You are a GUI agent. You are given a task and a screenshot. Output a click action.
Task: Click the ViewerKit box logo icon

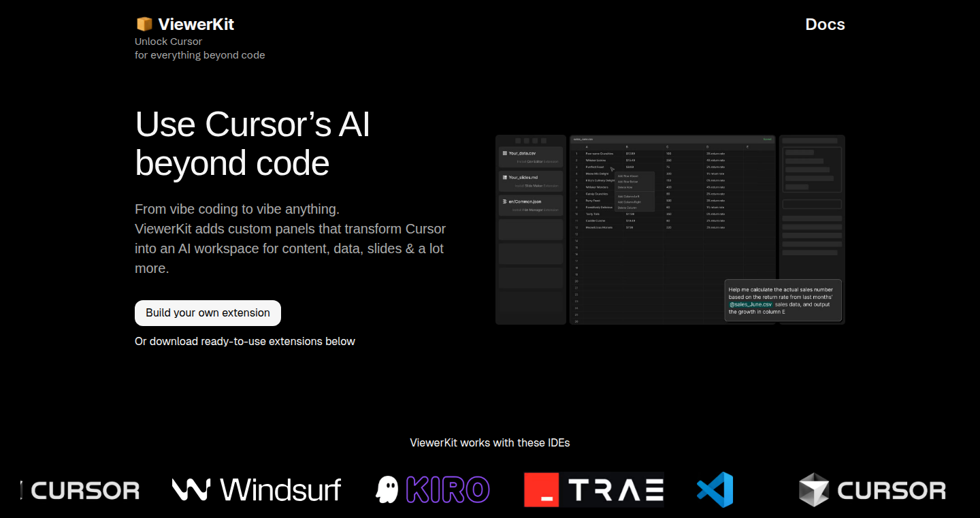pos(144,25)
